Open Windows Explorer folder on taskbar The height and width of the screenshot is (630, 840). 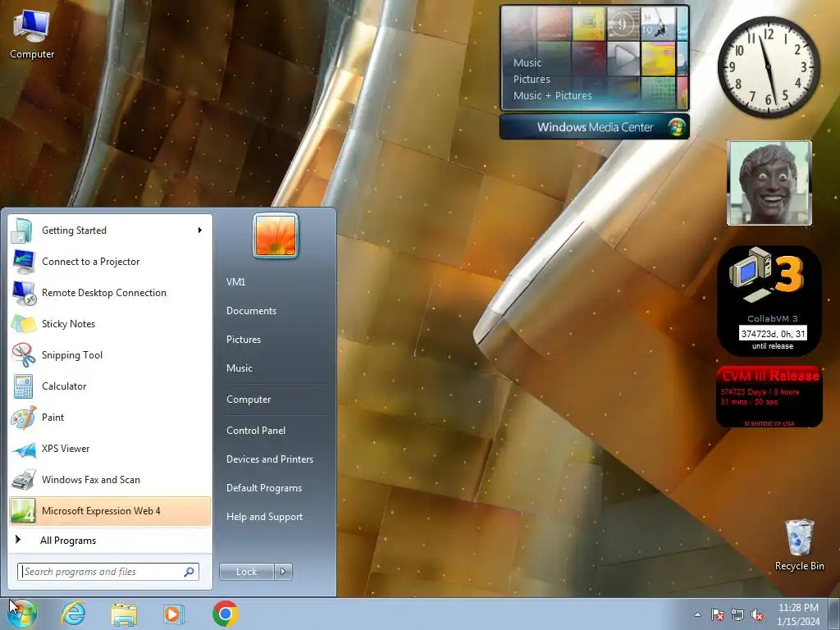[x=124, y=614]
